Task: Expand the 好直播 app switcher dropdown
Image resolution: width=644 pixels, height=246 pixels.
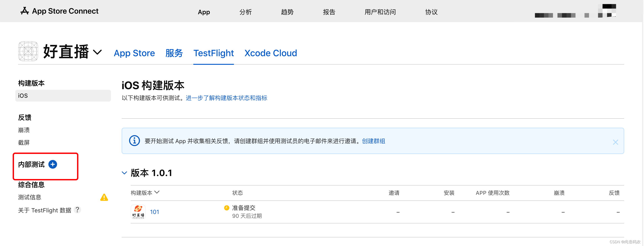Action: coord(98,52)
